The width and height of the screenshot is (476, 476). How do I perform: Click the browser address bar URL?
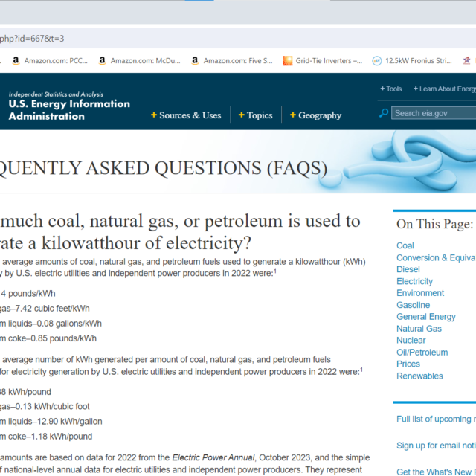(32, 39)
